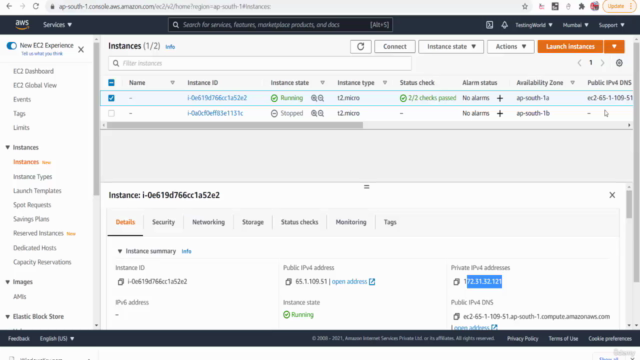Open table preferences gear icon

point(619,63)
